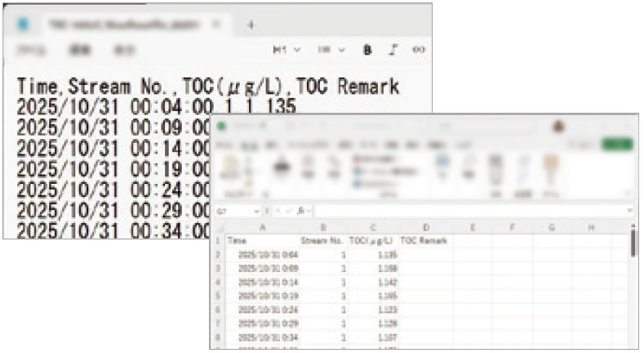Screen dimensions: 644x353
Task: Open the Name Box dropdown arrow in Excel
Action: (x=256, y=211)
